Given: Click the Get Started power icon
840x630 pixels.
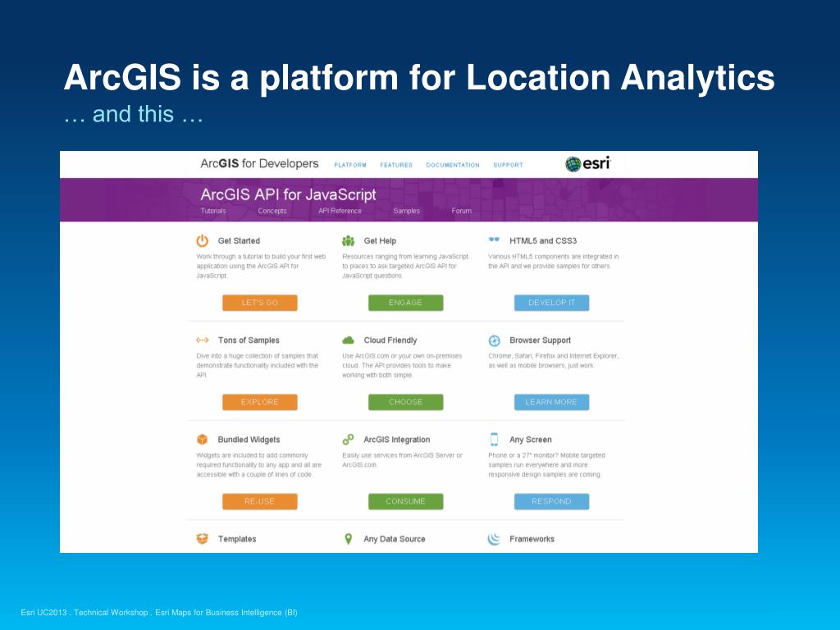Looking at the screenshot, I should 202,240.
